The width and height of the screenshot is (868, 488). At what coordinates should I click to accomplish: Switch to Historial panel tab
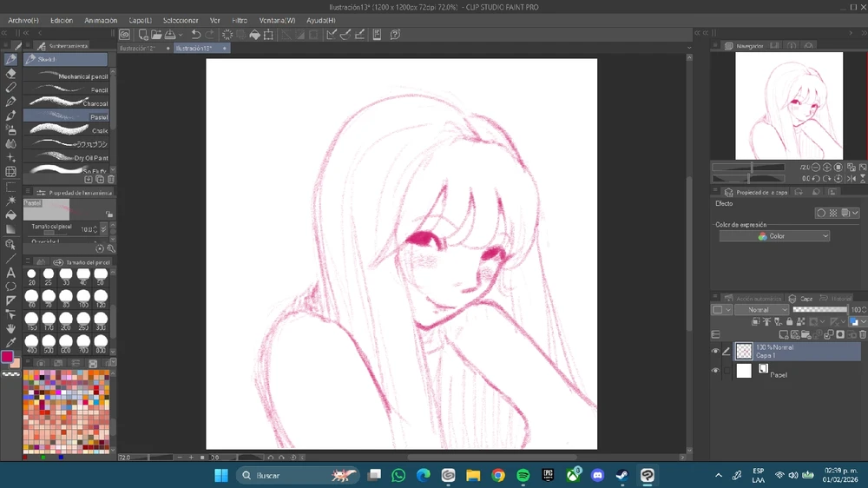tap(837, 299)
